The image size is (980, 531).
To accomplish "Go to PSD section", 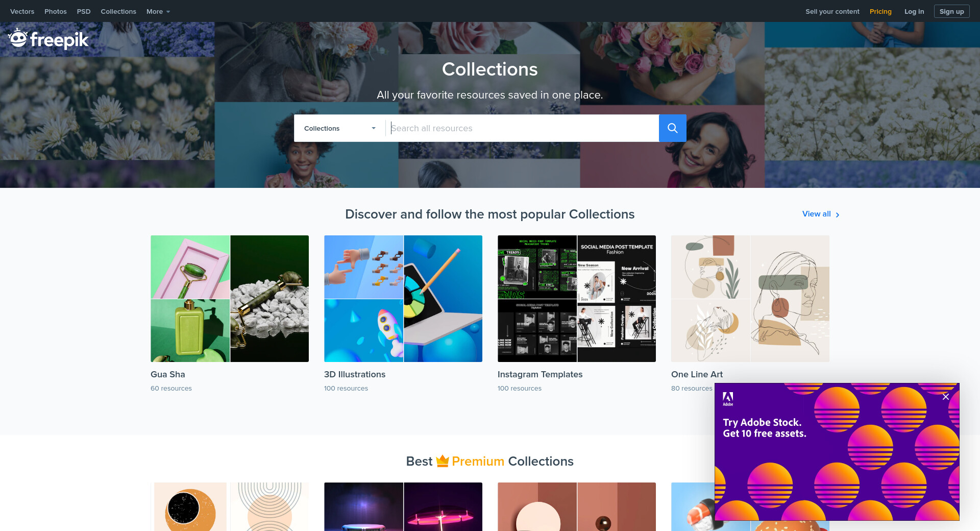I will tap(84, 11).
